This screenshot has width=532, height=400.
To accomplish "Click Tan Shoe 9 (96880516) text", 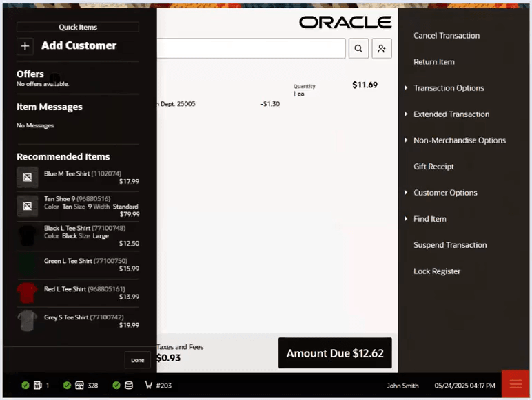I will pos(77,199).
